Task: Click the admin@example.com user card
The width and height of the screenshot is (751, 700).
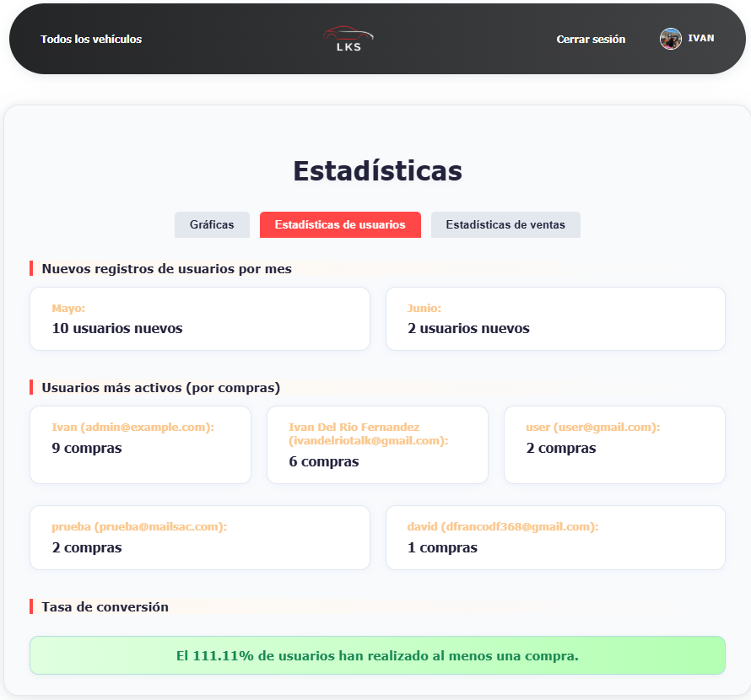Action: (140, 445)
